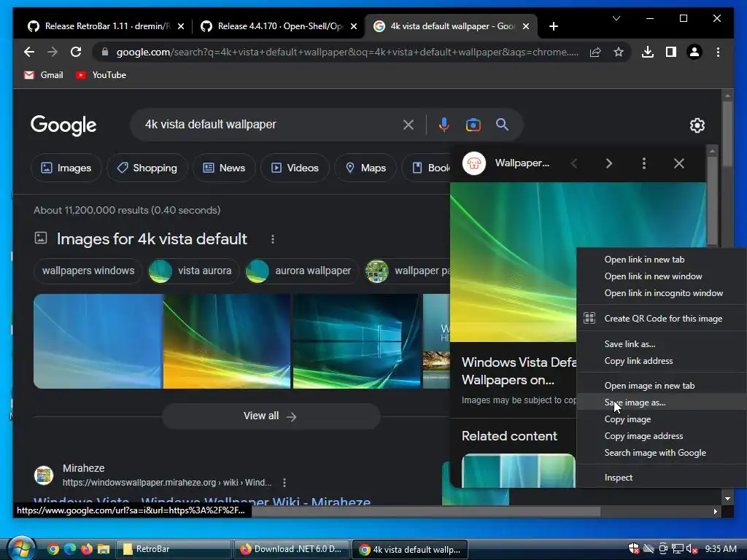Image resolution: width=747 pixels, height=560 pixels.
Task: Open Google quick settings gear
Action: tap(697, 125)
